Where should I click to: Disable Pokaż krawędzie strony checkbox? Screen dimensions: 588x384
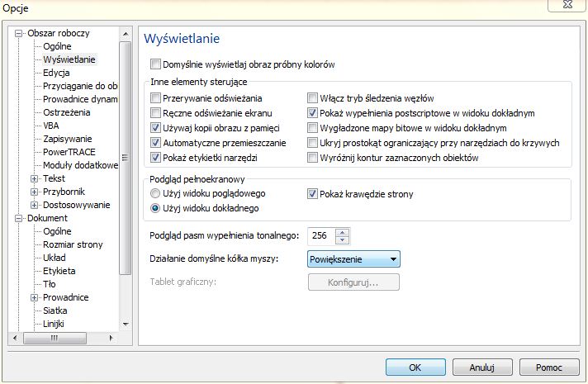coord(313,194)
